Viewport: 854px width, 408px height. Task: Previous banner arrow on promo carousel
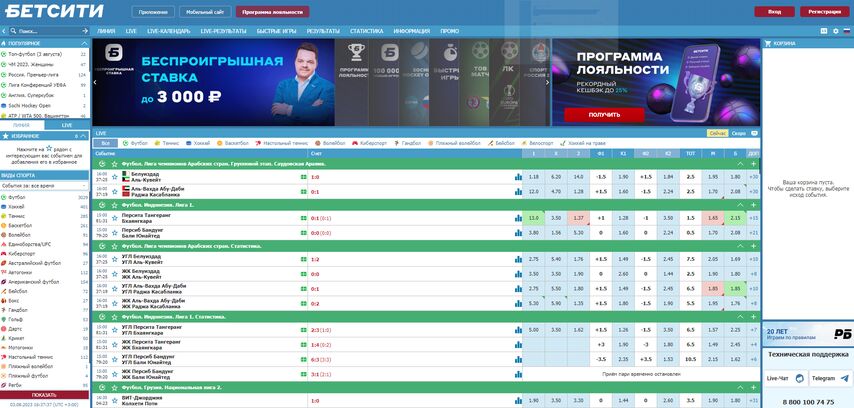pos(95,82)
